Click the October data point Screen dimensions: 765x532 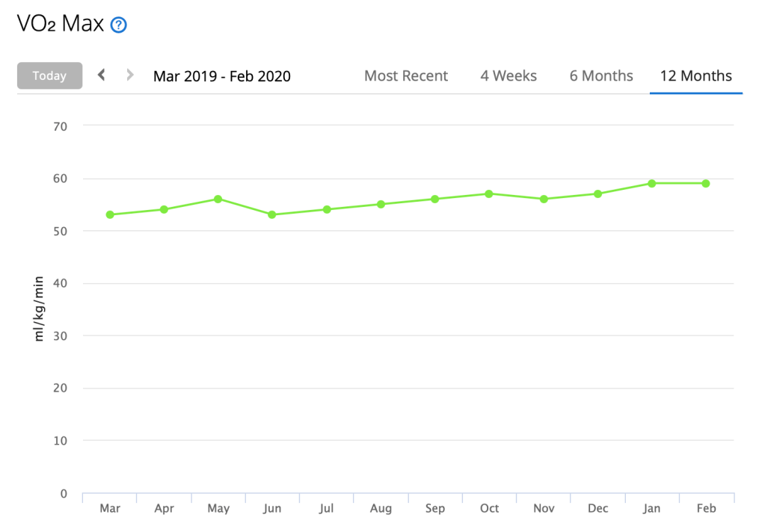click(x=489, y=194)
